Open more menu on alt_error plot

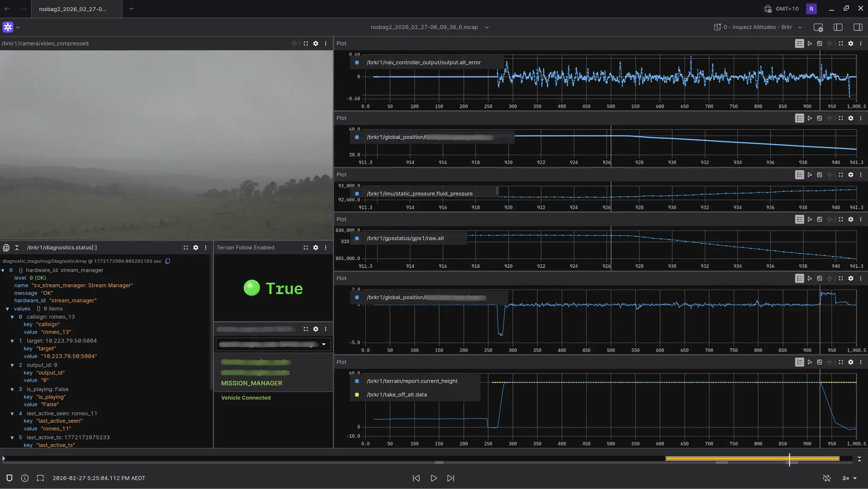pos(860,44)
